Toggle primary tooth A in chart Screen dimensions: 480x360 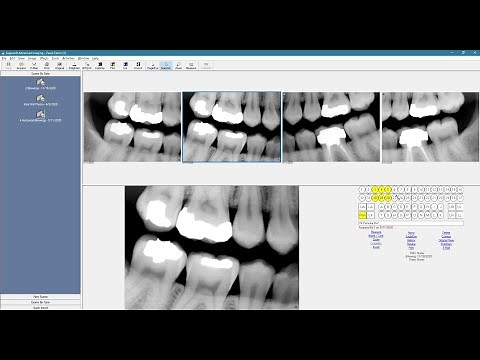[381, 207]
